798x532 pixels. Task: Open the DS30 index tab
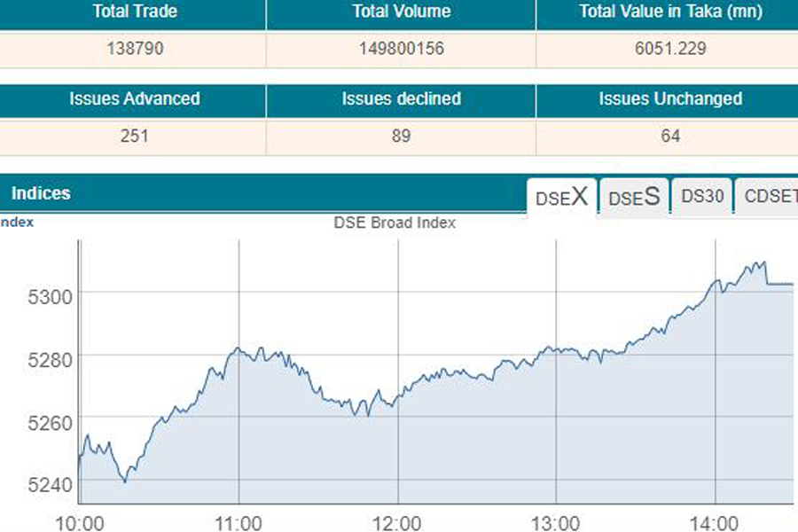[703, 197]
